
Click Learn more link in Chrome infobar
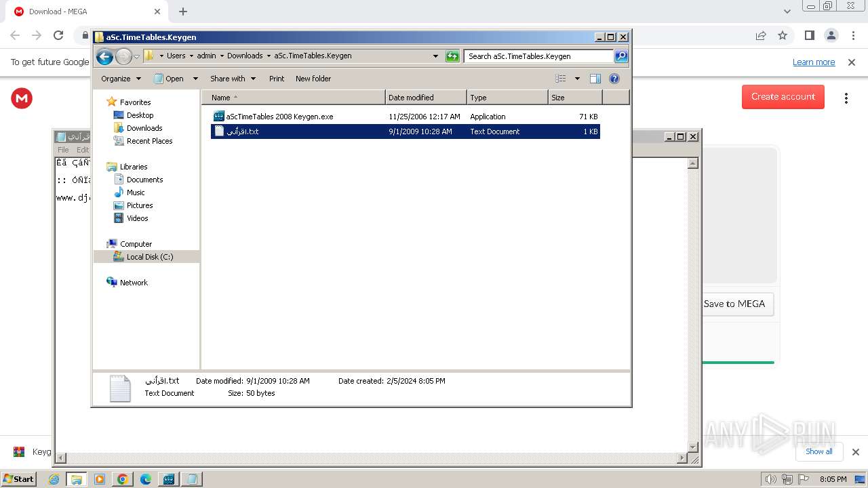tap(814, 62)
